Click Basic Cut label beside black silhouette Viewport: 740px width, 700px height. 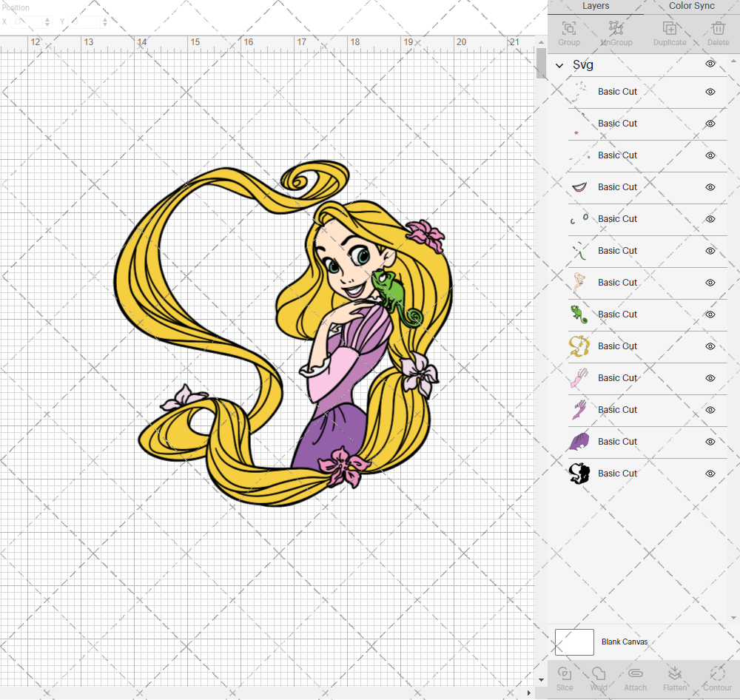pyautogui.click(x=617, y=474)
